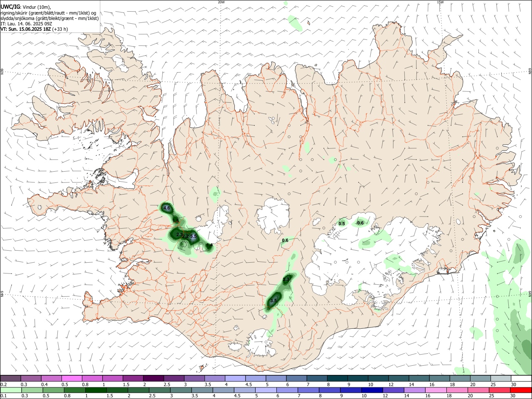Image resolution: width=532 pixels, height=399 pixels.
Task: Select the dark teal swatch labeled 8 in upper row
Action: (337, 378)
